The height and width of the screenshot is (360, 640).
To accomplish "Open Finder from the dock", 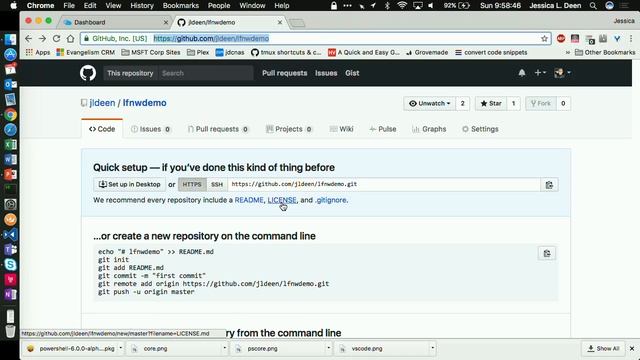I will tap(10, 40).
